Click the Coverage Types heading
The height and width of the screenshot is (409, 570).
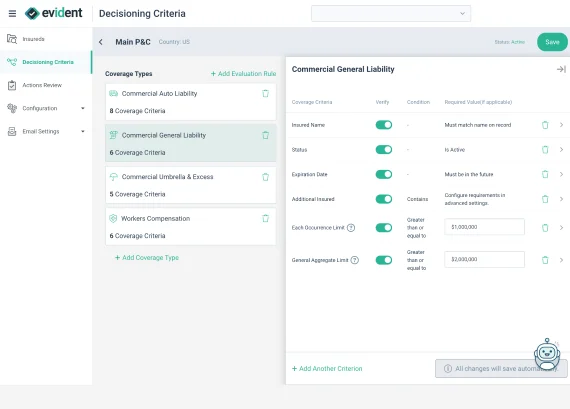point(129,74)
